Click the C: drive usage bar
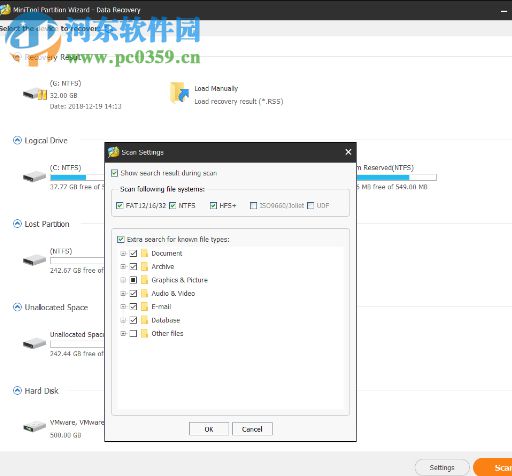The image size is (512, 476). [77, 177]
